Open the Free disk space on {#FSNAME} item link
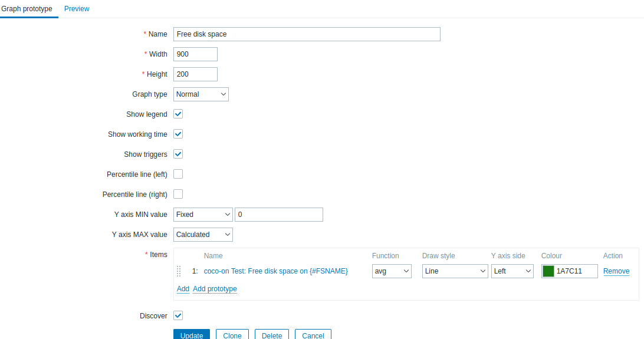This screenshot has width=644, height=339. click(x=275, y=271)
